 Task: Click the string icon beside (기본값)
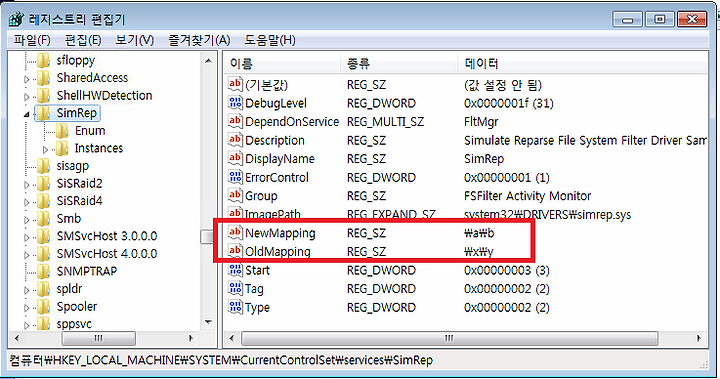(x=235, y=84)
